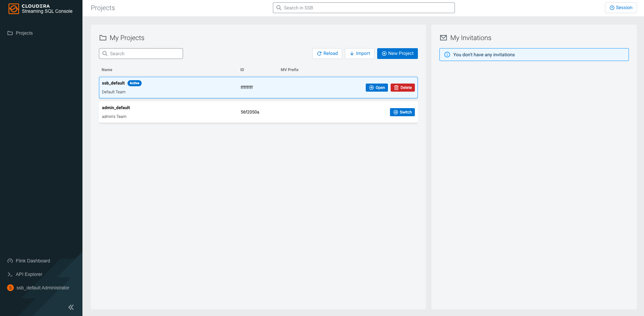Select Projects in left navigation

click(x=24, y=33)
